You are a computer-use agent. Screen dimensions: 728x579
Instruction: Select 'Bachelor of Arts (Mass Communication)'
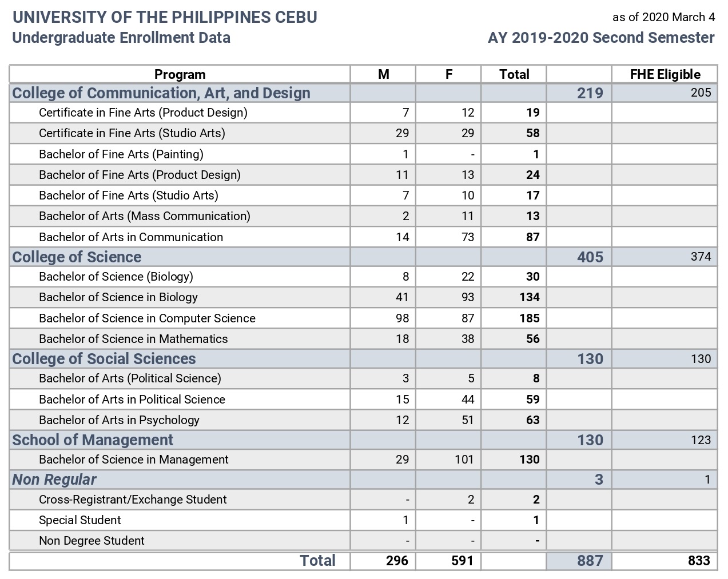click(145, 216)
